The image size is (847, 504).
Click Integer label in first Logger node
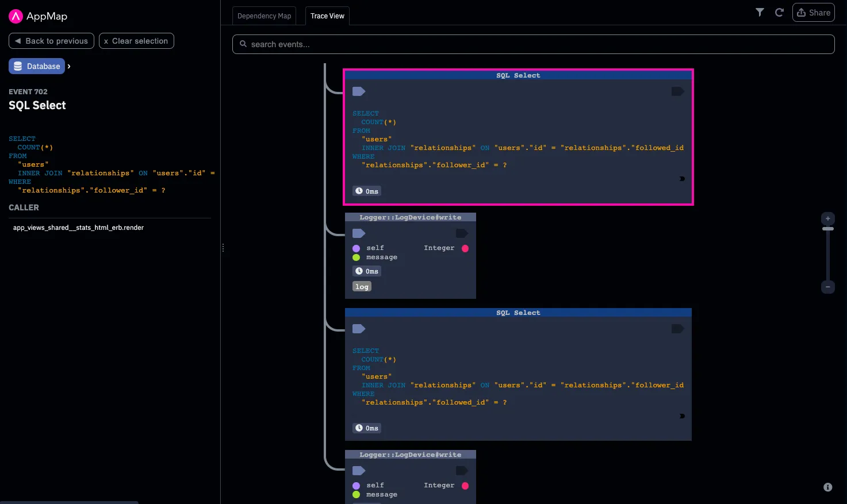pos(439,248)
